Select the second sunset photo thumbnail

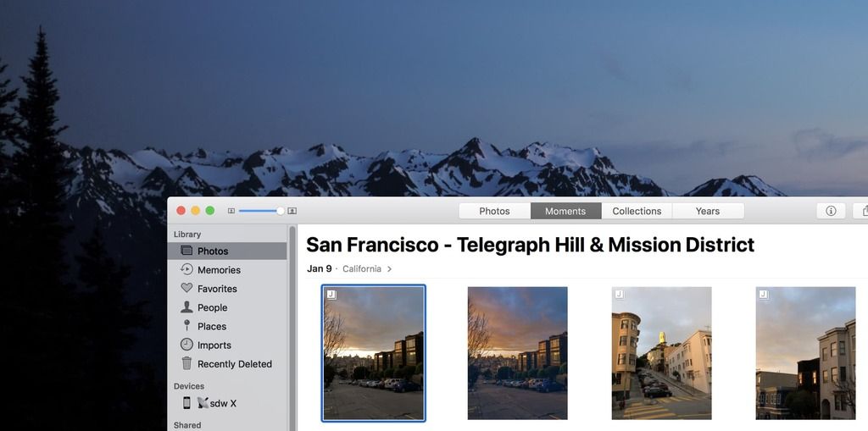[517, 353]
